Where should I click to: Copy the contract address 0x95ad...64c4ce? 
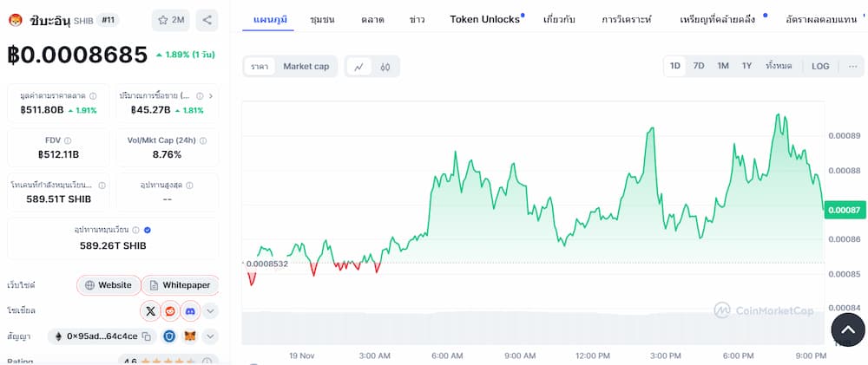pyautogui.click(x=146, y=336)
